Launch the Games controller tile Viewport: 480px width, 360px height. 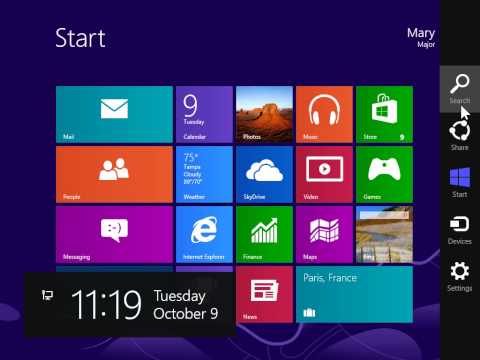[x=384, y=174]
